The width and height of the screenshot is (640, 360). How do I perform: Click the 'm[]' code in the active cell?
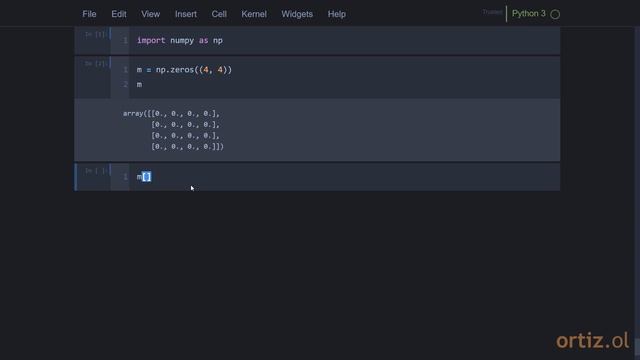coord(144,177)
